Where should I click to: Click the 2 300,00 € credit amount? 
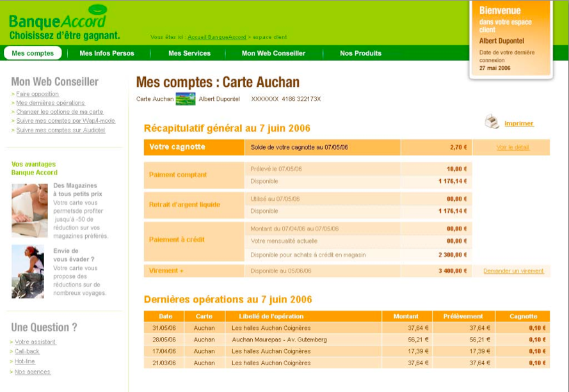453,255
